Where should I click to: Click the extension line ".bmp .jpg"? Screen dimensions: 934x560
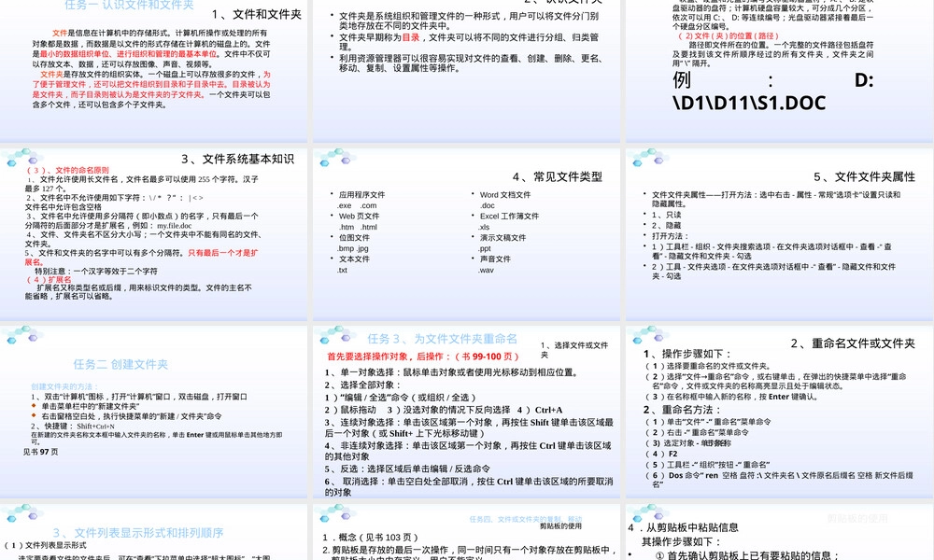353,248
